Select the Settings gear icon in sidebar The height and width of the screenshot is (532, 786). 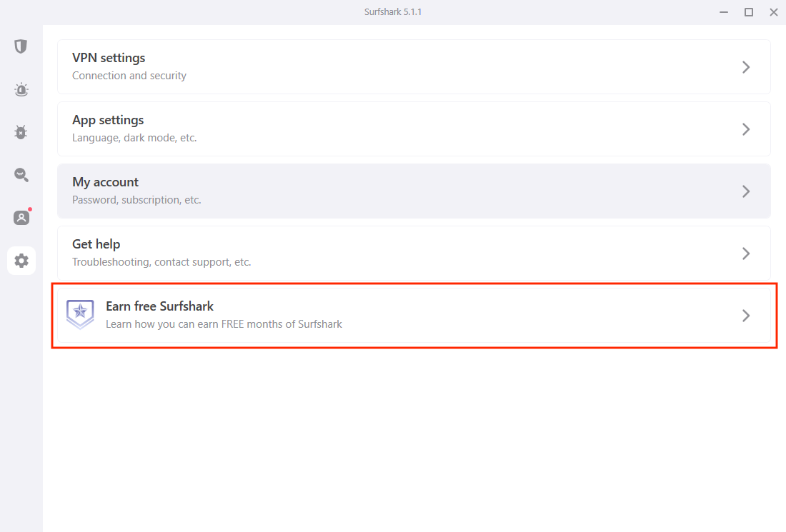[21, 261]
